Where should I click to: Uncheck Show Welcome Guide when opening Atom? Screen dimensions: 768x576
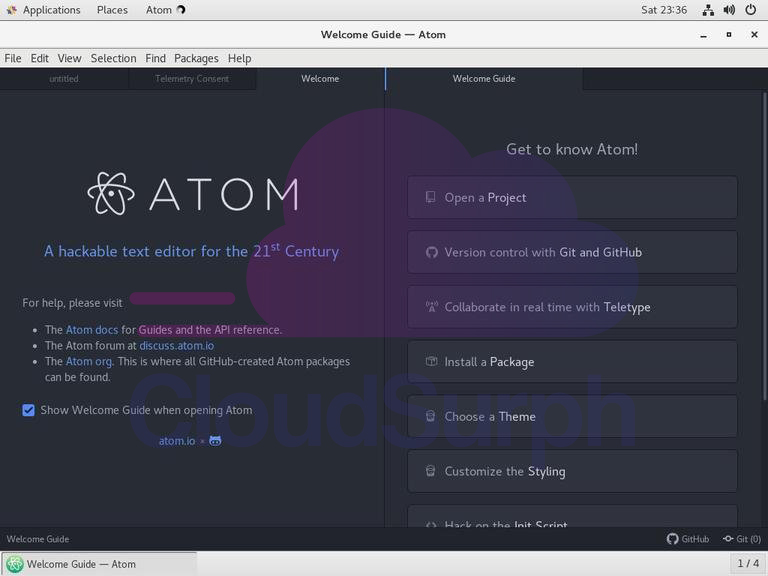(28, 410)
